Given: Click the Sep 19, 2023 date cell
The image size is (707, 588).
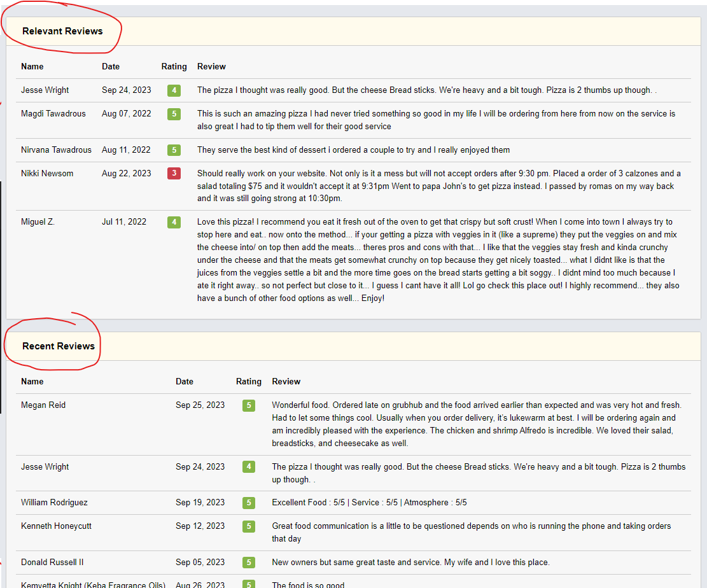Looking at the screenshot, I should [200, 503].
